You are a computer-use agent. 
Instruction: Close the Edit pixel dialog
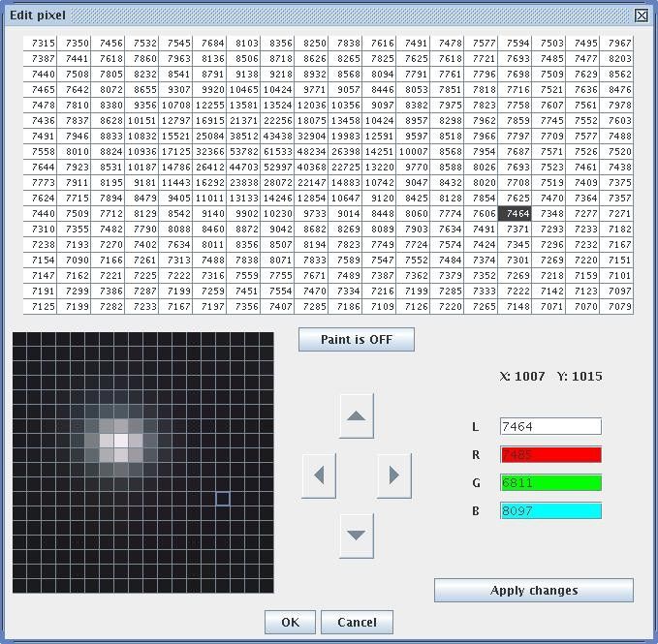click(x=642, y=15)
